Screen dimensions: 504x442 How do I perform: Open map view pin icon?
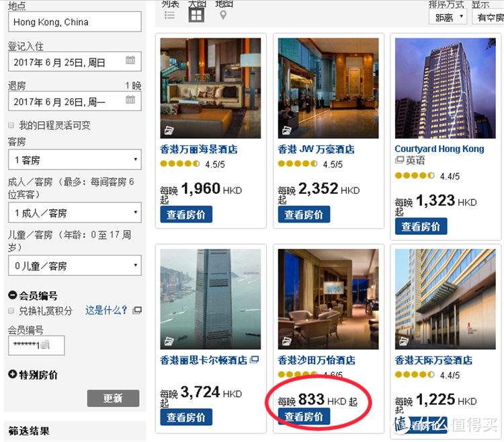coord(223,15)
